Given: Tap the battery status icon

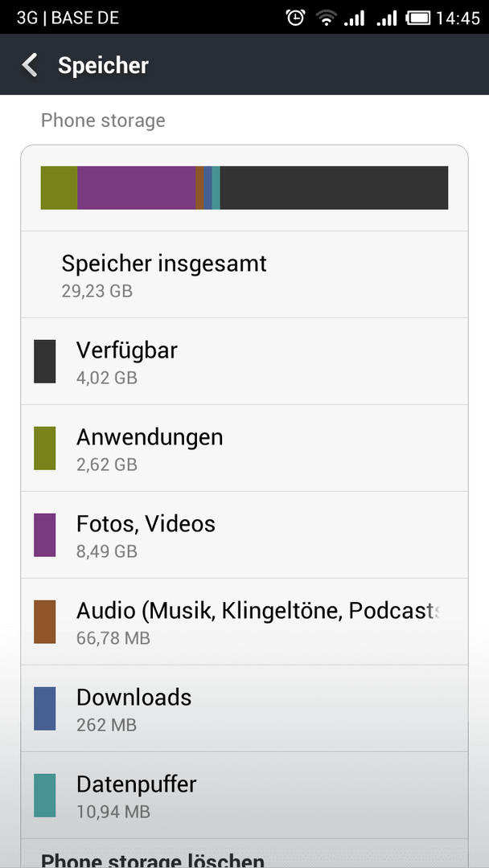Looking at the screenshot, I should [419, 18].
